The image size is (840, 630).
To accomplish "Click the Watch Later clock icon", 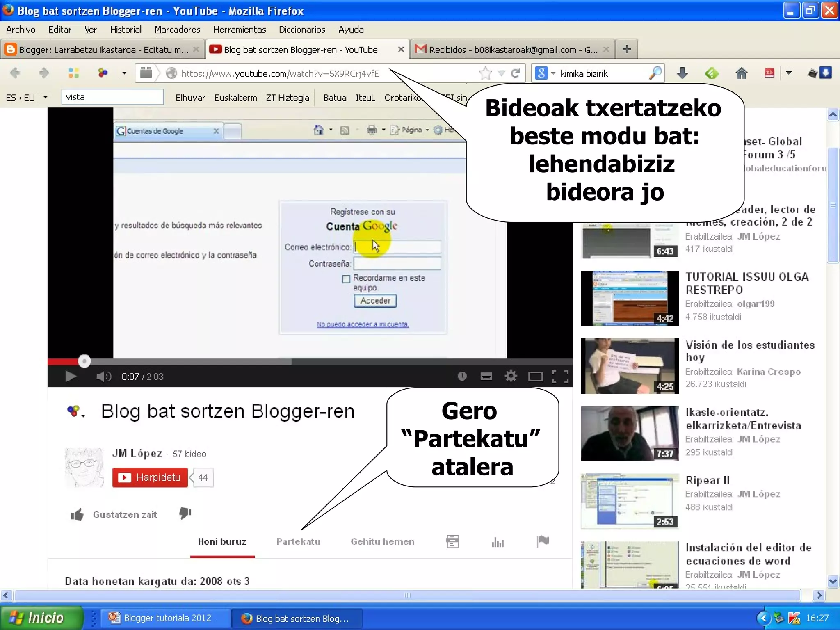I will click(462, 376).
